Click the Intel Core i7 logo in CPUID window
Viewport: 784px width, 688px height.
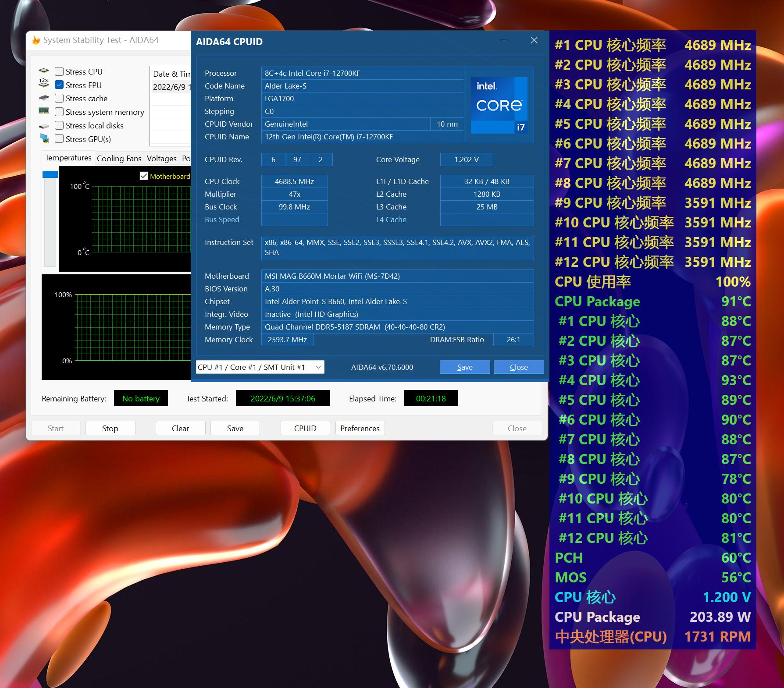coord(499,105)
